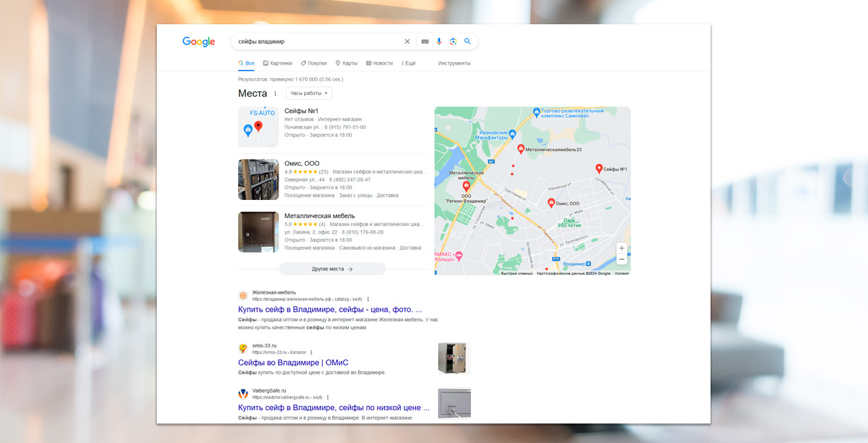Click the search input field
The width and height of the screenshot is (868, 443).
[x=316, y=42]
